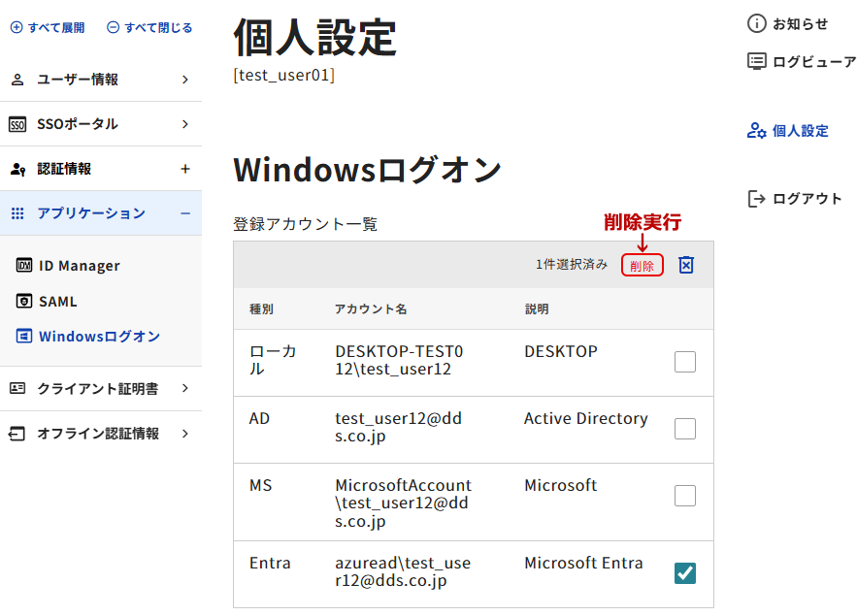
Task: Open the お知らせ info icon
Action: point(757,23)
